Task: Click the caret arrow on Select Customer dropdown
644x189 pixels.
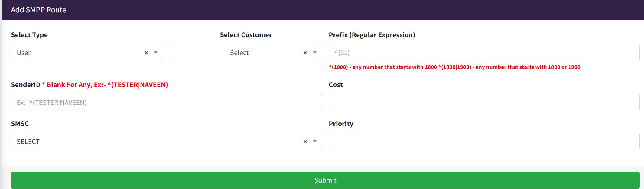Action: pos(315,53)
